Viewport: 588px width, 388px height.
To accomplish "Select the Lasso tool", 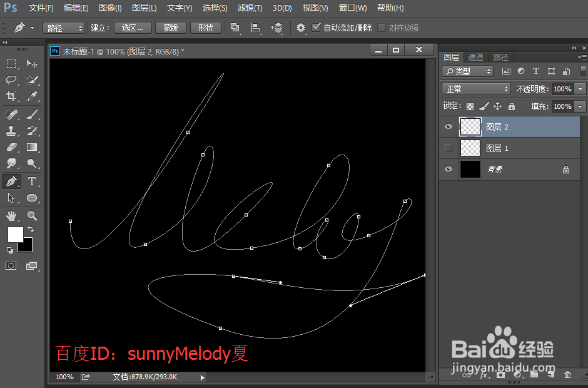I will 11,80.
